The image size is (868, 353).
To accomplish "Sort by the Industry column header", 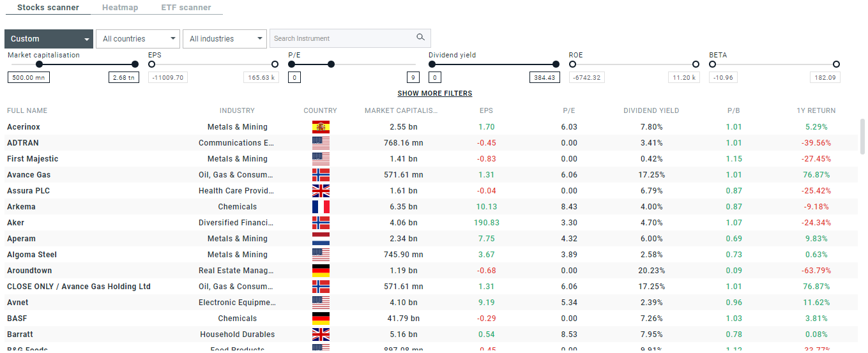I will pyautogui.click(x=237, y=111).
